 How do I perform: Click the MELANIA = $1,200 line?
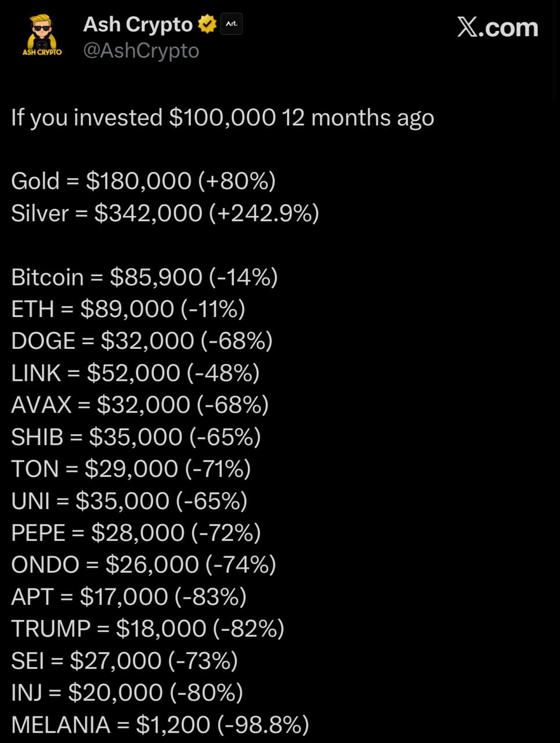point(160,724)
